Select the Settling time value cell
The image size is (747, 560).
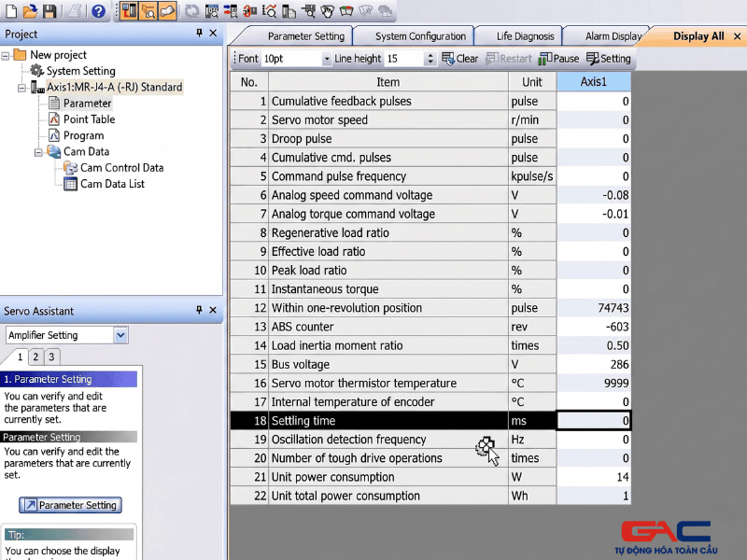[x=593, y=421]
